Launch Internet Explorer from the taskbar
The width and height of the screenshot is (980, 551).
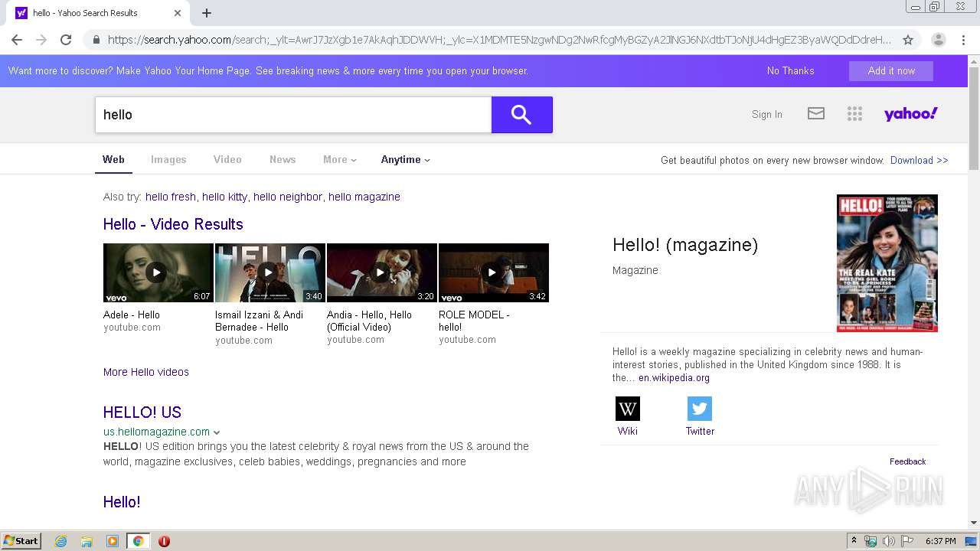[x=61, y=541]
